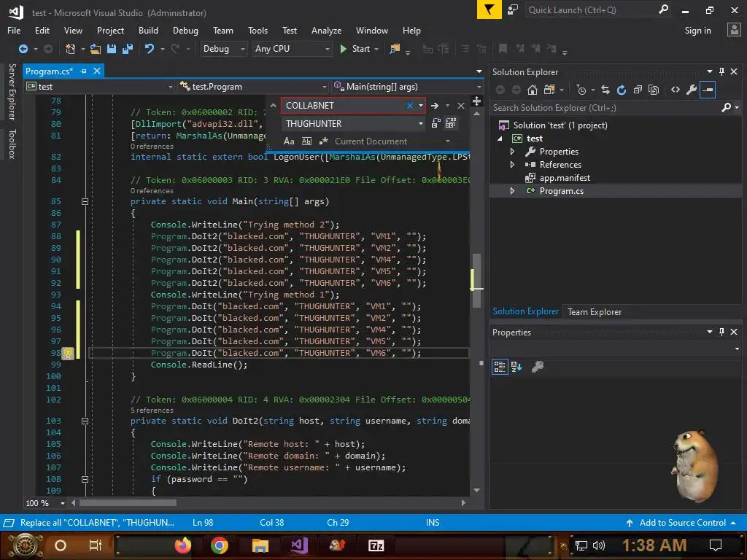Open file using the toolbar folder icon

click(x=96, y=49)
